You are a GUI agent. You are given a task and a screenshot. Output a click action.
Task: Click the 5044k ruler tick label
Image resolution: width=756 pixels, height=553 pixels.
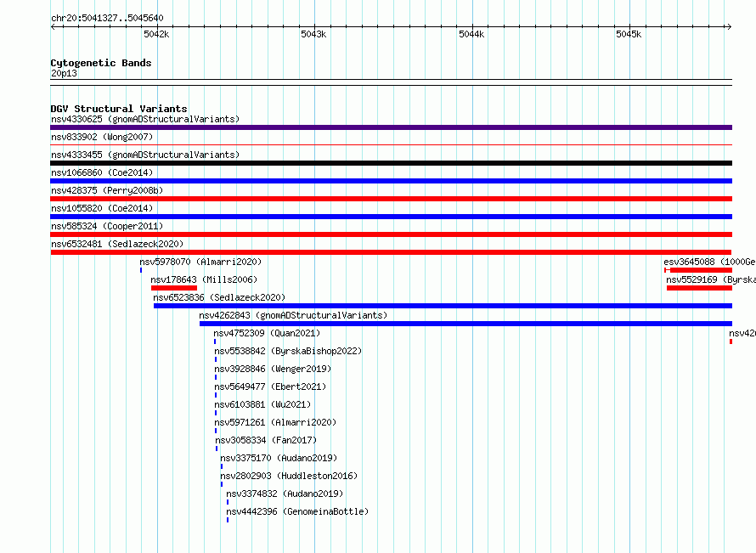tap(471, 34)
